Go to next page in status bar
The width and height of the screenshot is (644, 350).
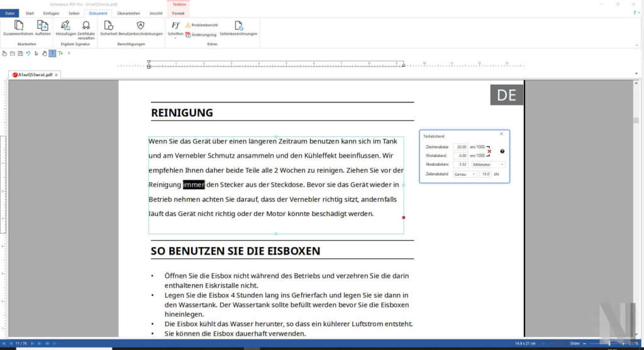[33, 344]
